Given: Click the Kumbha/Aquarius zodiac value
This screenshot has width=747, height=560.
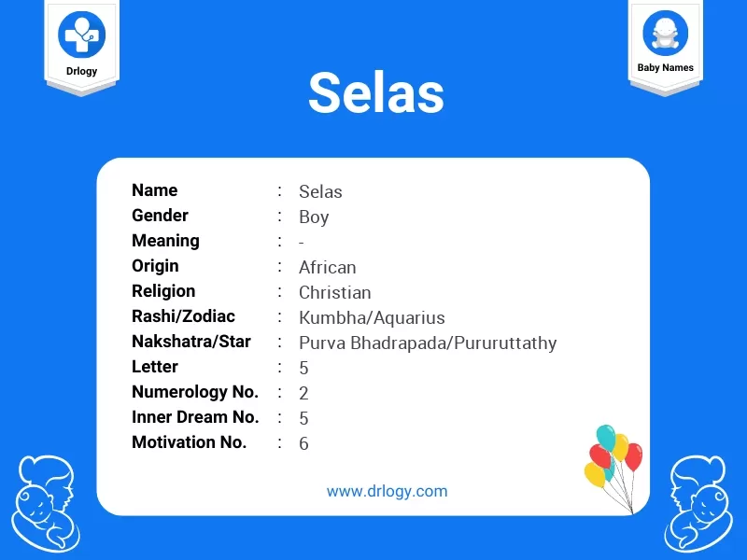Looking at the screenshot, I should [x=372, y=317].
